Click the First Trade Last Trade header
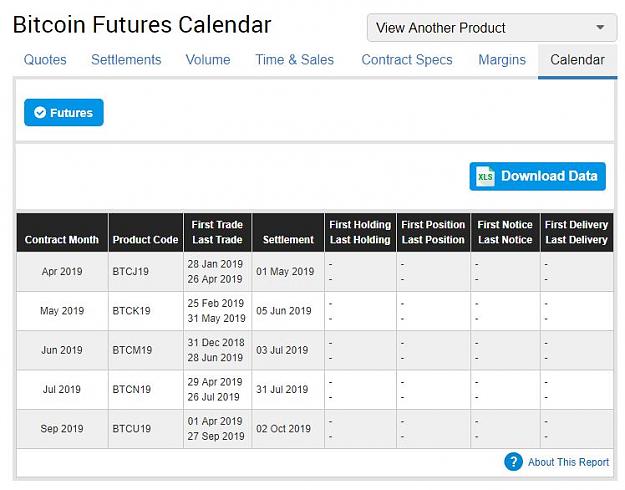The image size is (625, 490). (217, 232)
